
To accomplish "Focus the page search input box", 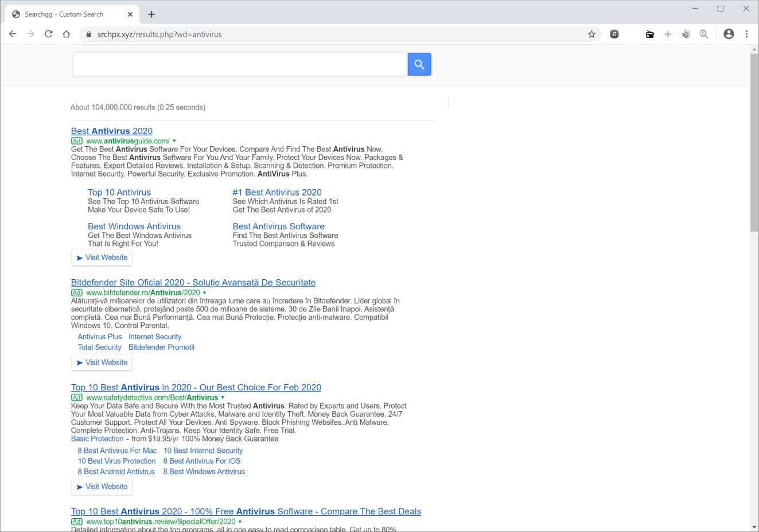I will 240,64.
